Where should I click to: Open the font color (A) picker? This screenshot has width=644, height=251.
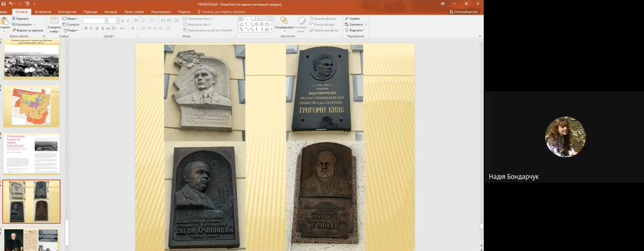(x=133, y=28)
